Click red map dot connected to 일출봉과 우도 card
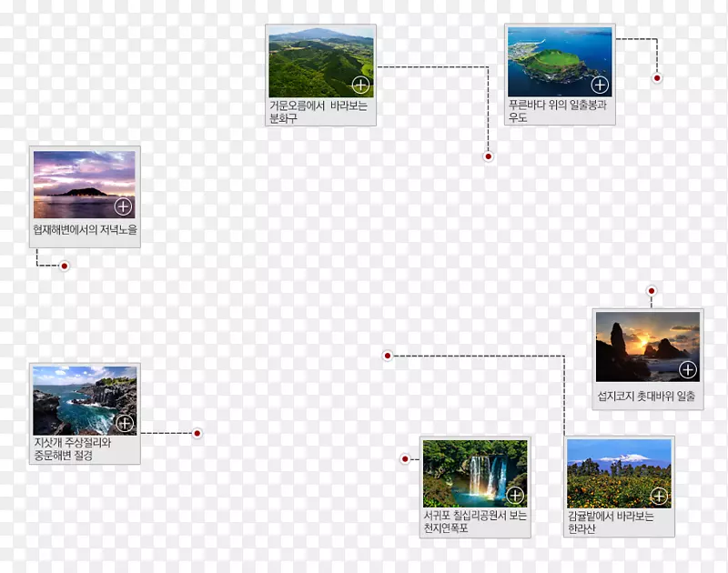The image size is (728, 573). click(657, 78)
